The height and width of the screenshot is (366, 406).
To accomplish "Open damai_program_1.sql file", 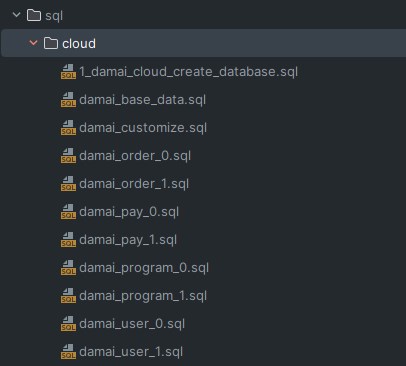I will pyautogui.click(x=143, y=296).
